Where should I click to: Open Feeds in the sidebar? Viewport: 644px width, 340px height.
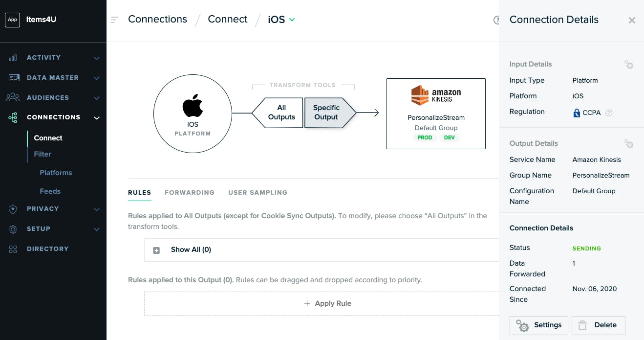[50, 191]
